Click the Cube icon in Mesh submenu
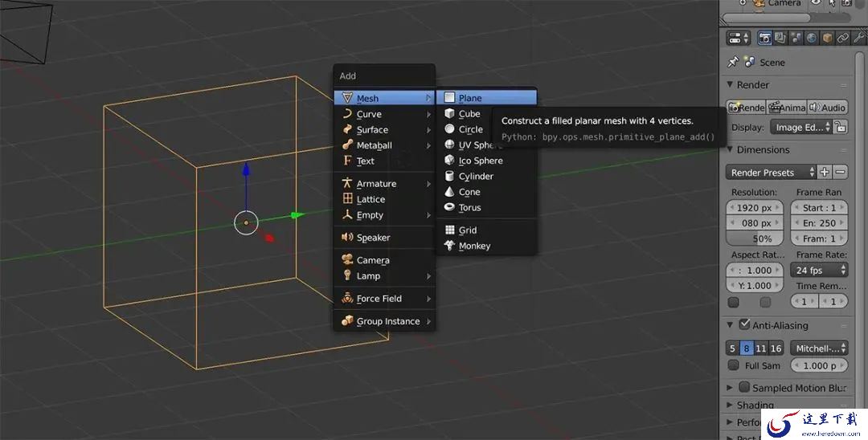868x440 pixels. [x=449, y=113]
